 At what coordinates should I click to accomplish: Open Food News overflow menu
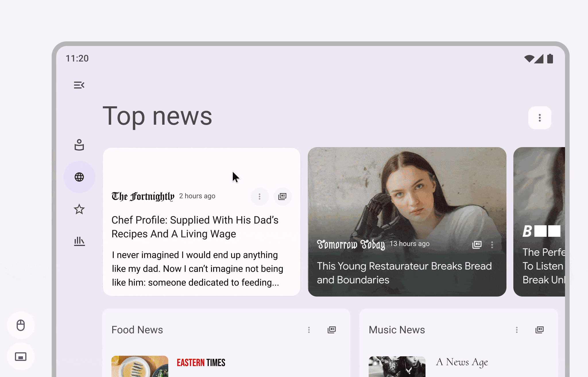pyautogui.click(x=309, y=330)
